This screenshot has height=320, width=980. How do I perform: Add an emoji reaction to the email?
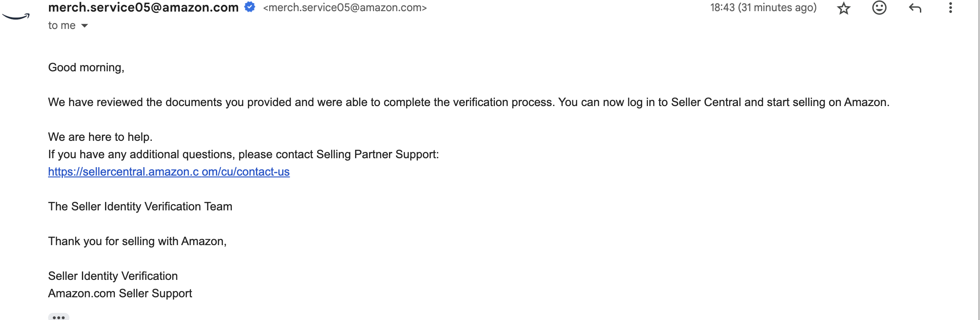tap(879, 8)
